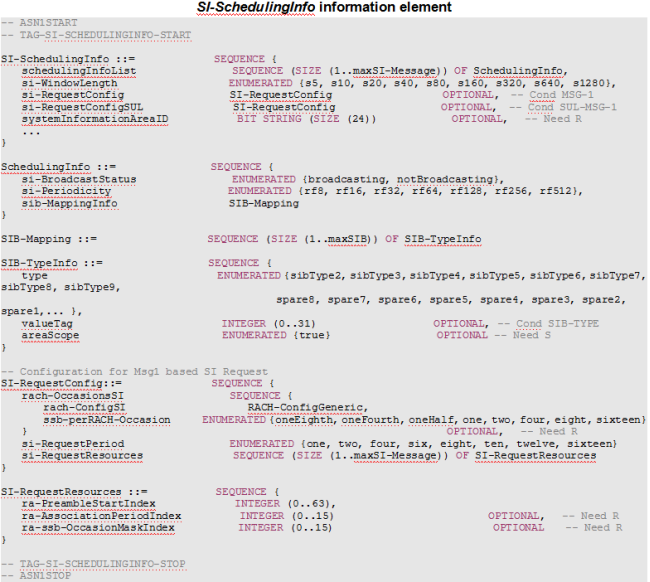Click the systemInformationAreaID field name

point(95,119)
